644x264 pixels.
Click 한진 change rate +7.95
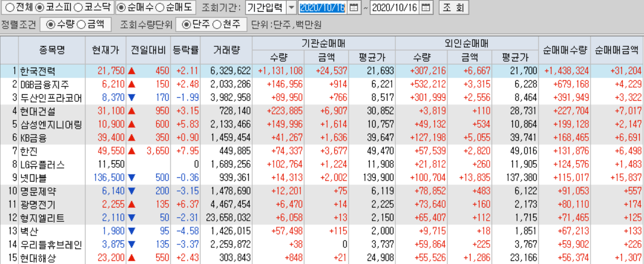pos(188,151)
